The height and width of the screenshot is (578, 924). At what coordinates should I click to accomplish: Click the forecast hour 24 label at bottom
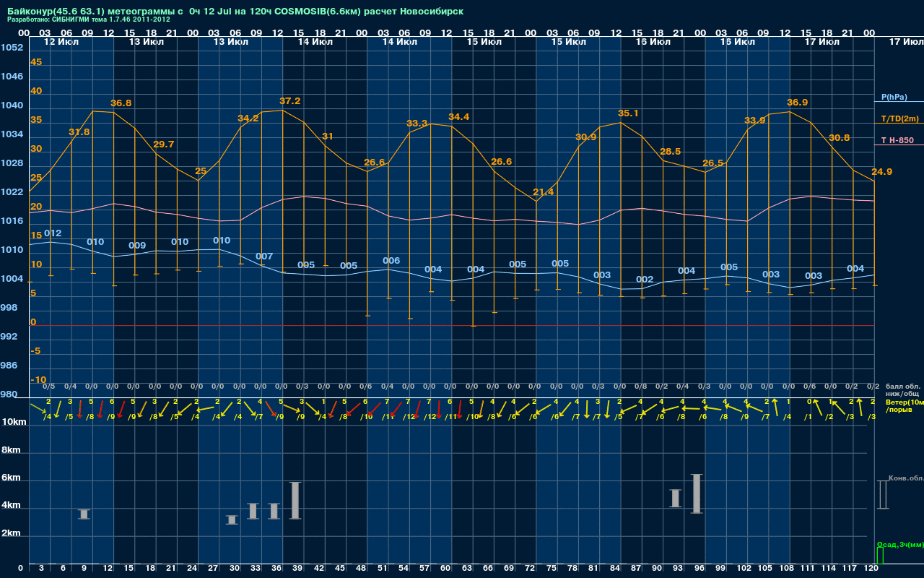[192, 569]
